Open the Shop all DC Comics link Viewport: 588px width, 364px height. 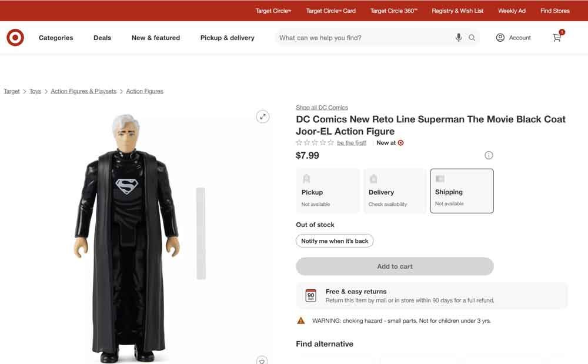point(322,108)
